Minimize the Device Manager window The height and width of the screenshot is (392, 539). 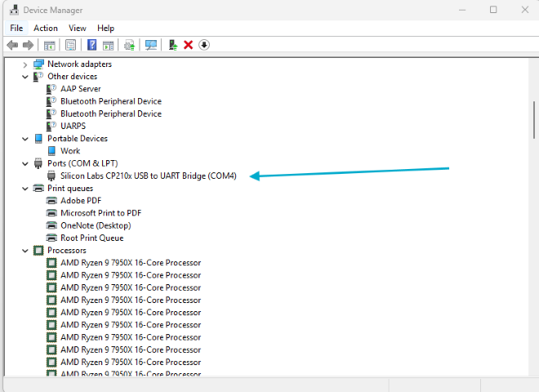[462, 10]
